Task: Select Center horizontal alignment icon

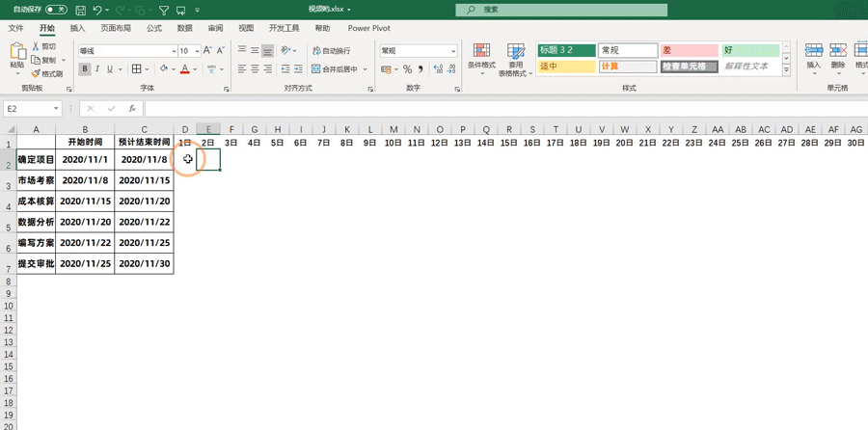Action: [x=255, y=69]
